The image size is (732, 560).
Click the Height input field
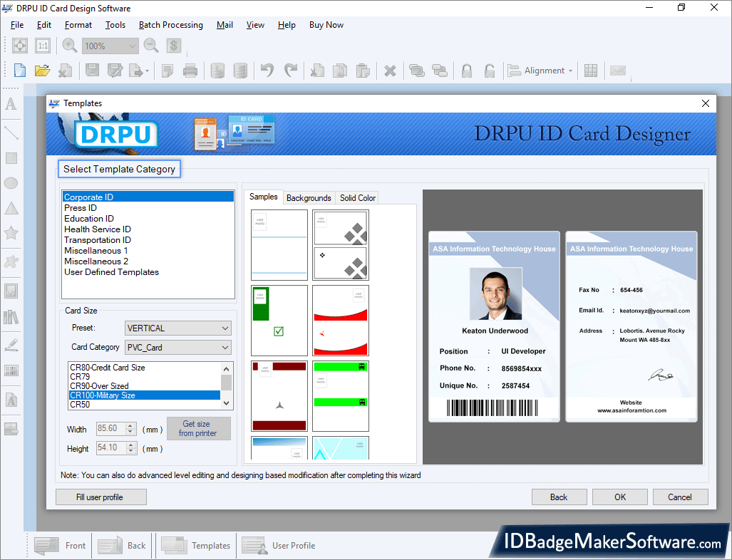[112, 448]
